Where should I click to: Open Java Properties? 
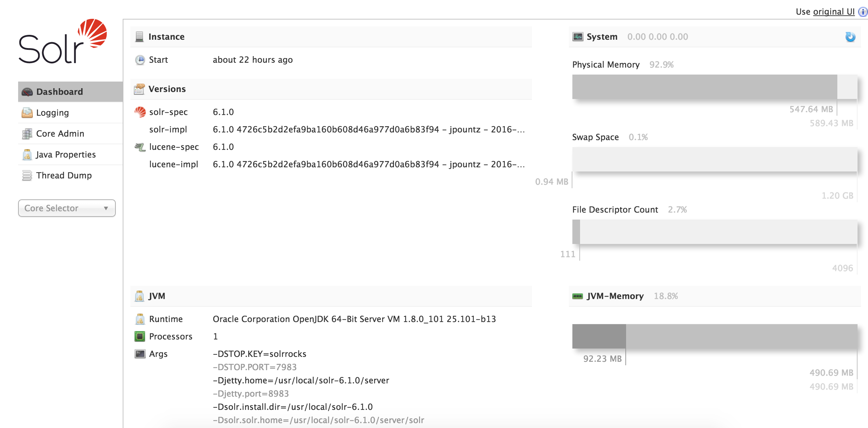click(x=70, y=154)
